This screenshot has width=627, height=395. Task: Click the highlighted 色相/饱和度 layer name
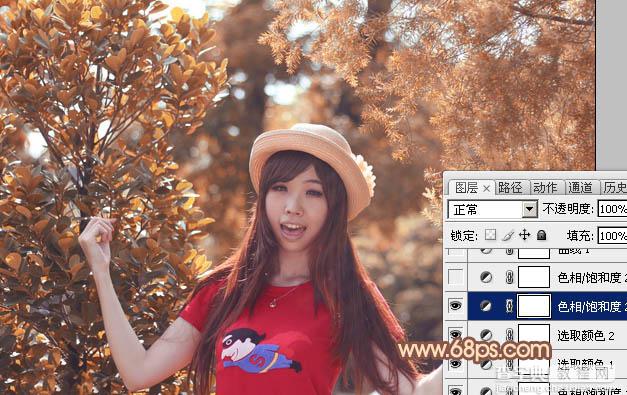[x=592, y=306]
